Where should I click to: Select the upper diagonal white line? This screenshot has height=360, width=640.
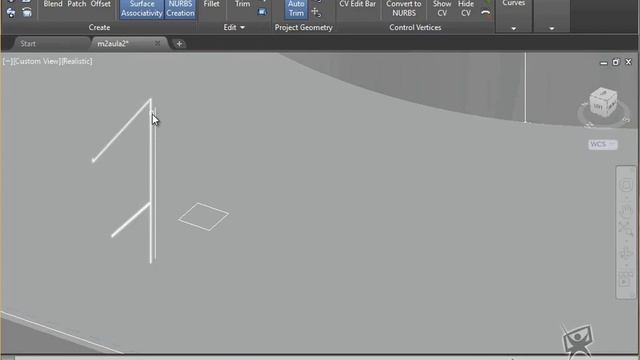[x=121, y=131]
